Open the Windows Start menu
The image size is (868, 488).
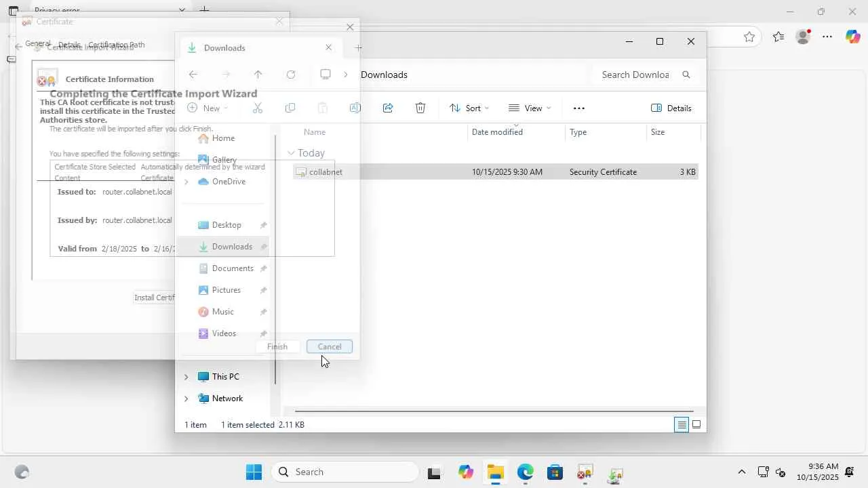tap(254, 472)
